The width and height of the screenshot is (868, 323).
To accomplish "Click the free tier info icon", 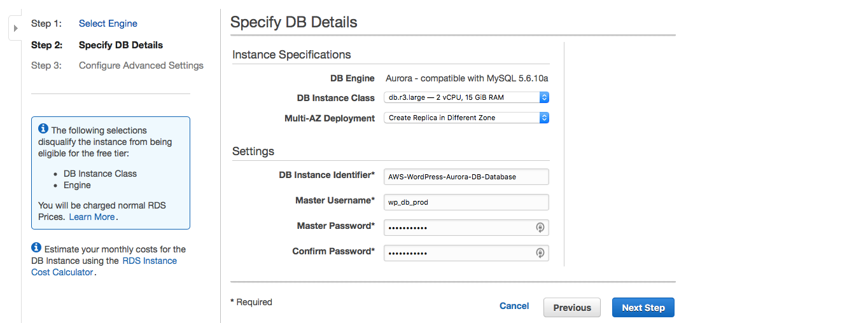I will point(43,129).
